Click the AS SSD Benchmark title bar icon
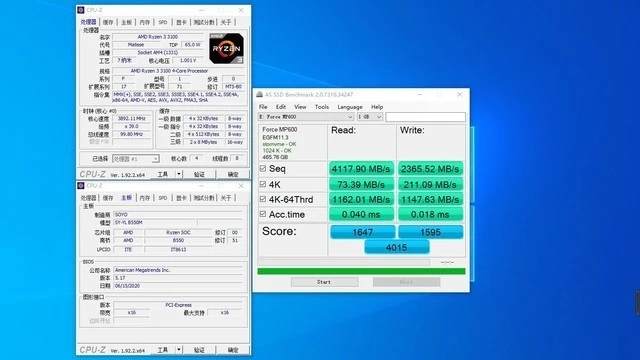Image resolution: width=640 pixels, height=360 pixels. [259, 94]
